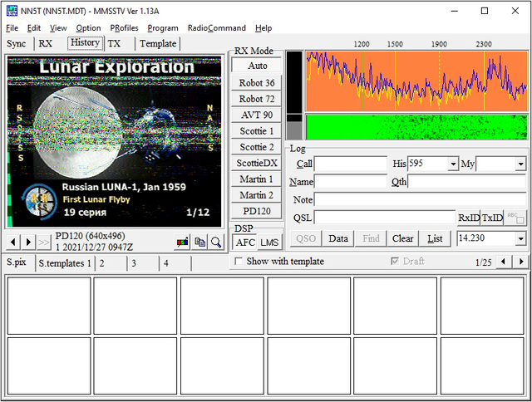Image resolution: width=532 pixels, height=402 pixels.
Task: Enable Auto RX mode
Action: tap(257, 66)
